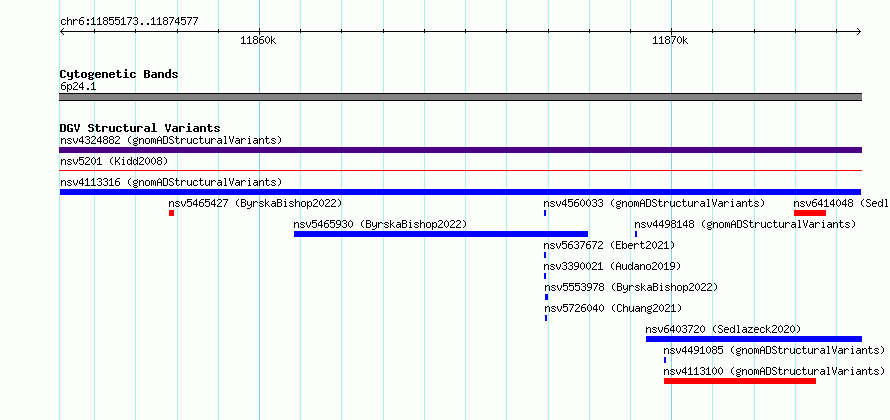Select the nsv5465930 blue bar
890x420 pixels.
(441, 234)
